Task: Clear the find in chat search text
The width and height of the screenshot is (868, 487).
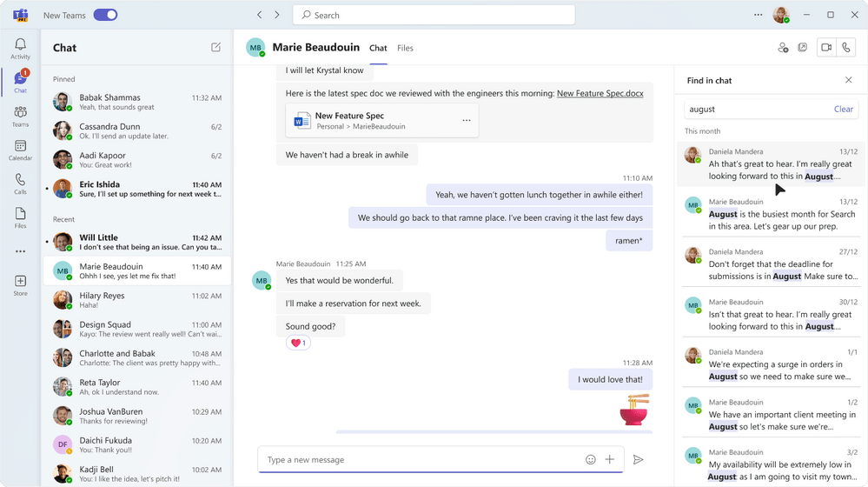Action: [x=843, y=110]
